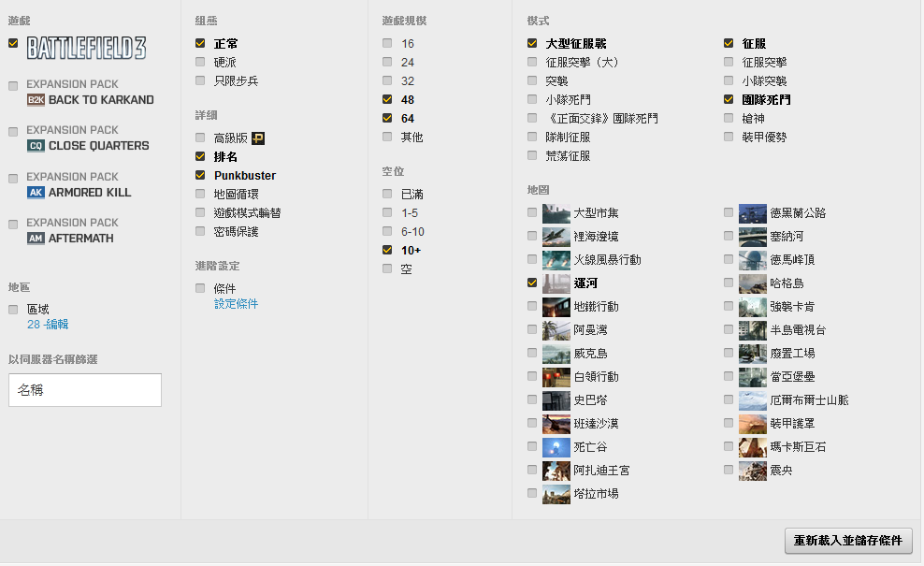Select the 運河 map thumbnail
The height and width of the screenshot is (566, 924).
click(556, 283)
